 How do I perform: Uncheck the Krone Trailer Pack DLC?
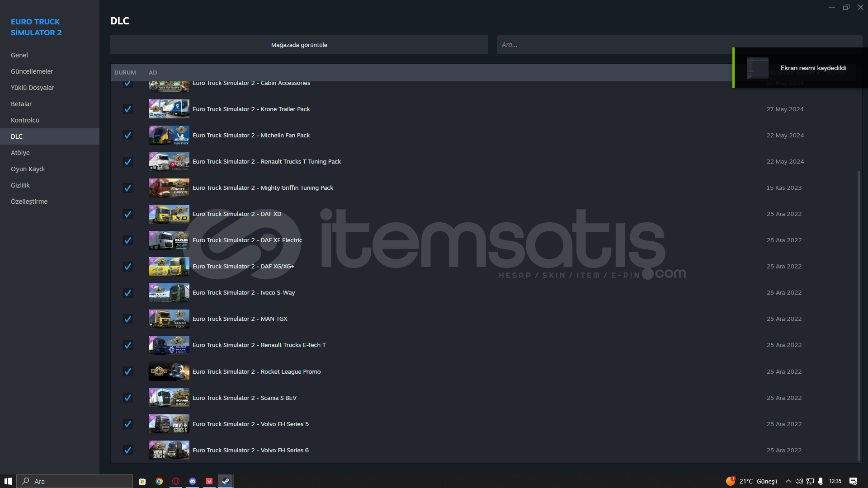pyautogui.click(x=128, y=109)
